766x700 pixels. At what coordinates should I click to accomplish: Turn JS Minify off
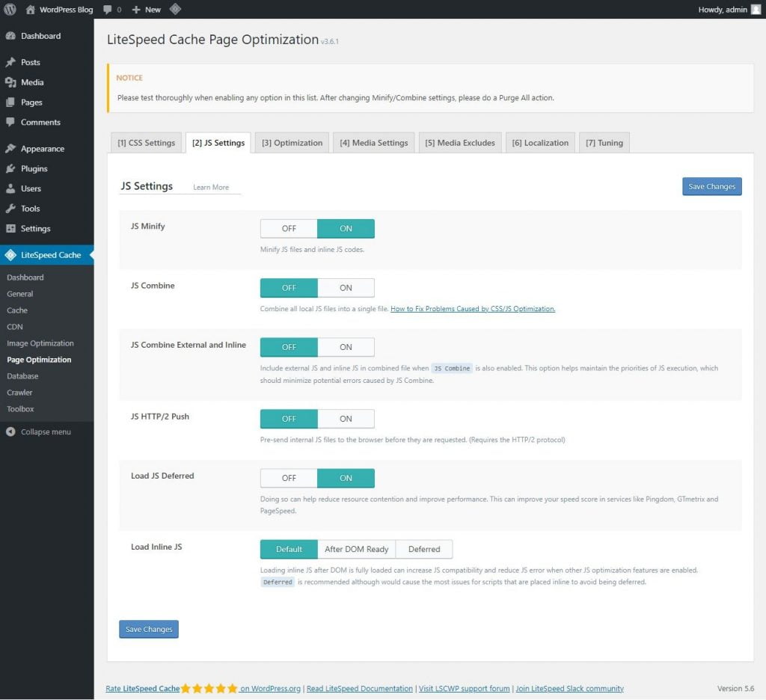coord(289,229)
